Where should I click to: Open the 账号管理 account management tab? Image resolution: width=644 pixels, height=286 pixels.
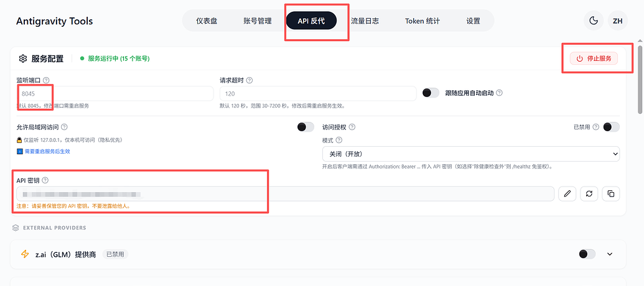[x=258, y=21]
